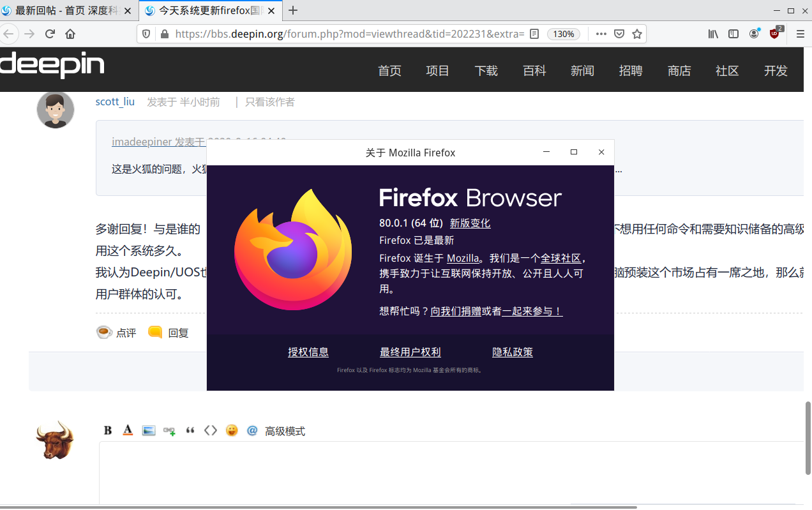Viewport: 812px width, 510px height.
Task: Save page to Pocket icon
Action: 619,34
